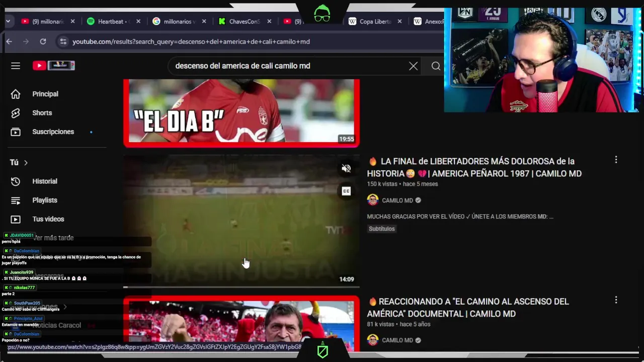
Task: Click the magnifier search button
Action: pyautogui.click(x=436, y=66)
